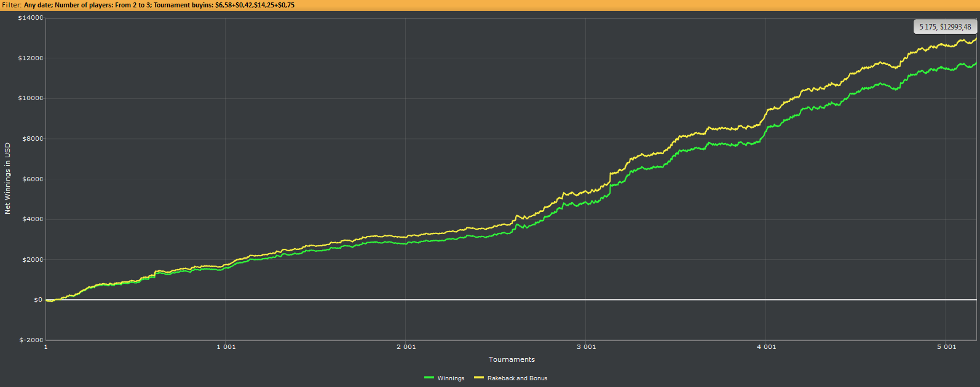
Task: Click the green Winnings legend swatch
Action: click(x=429, y=378)
